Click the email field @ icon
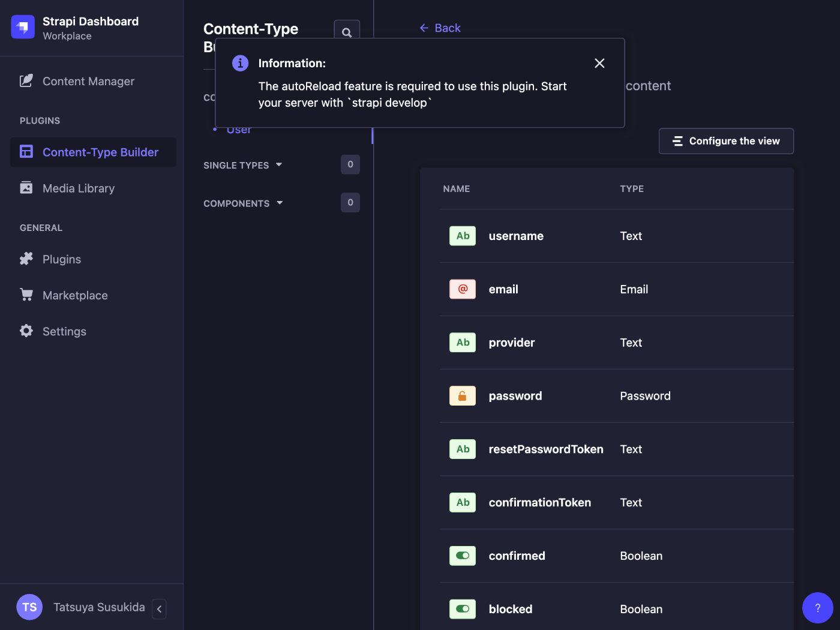840x630 pixels. click(x=463, y=289)
